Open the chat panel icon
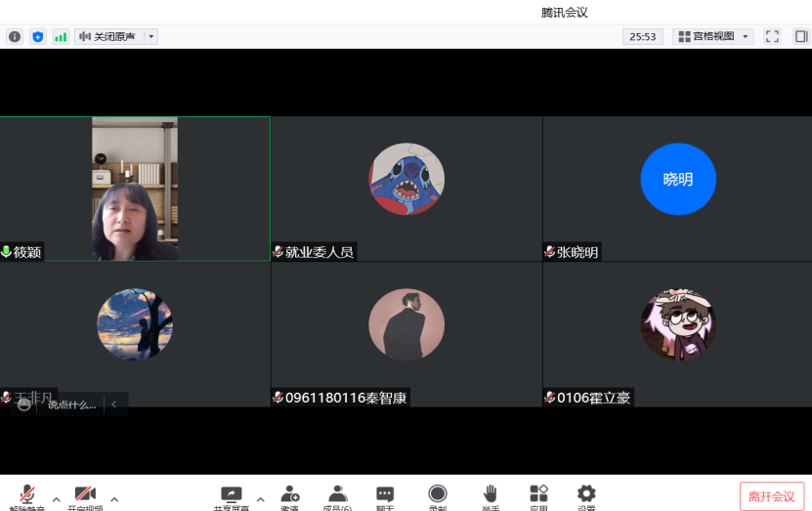This screenshot has width=812, height=511. click(x=385, y=494)
